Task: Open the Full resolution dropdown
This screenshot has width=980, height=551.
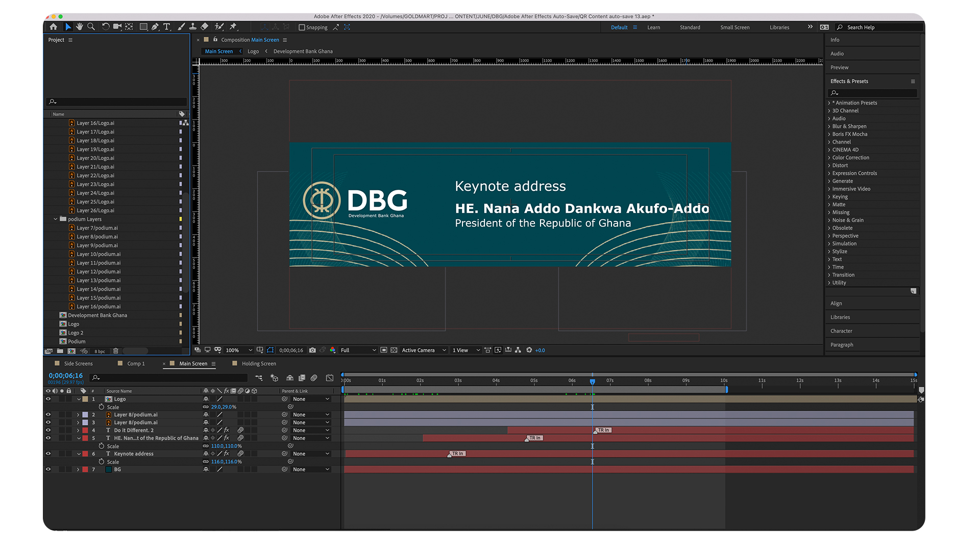Action: (x=358, y=350)
